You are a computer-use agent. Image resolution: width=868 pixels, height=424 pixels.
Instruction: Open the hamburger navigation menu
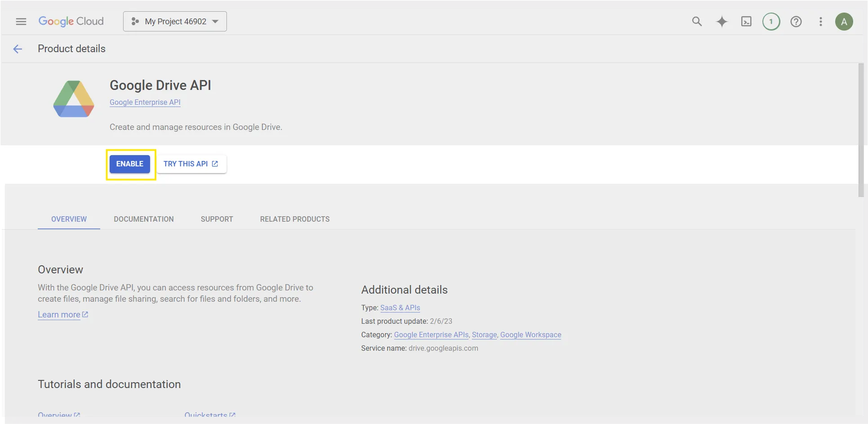coord(21,22)
